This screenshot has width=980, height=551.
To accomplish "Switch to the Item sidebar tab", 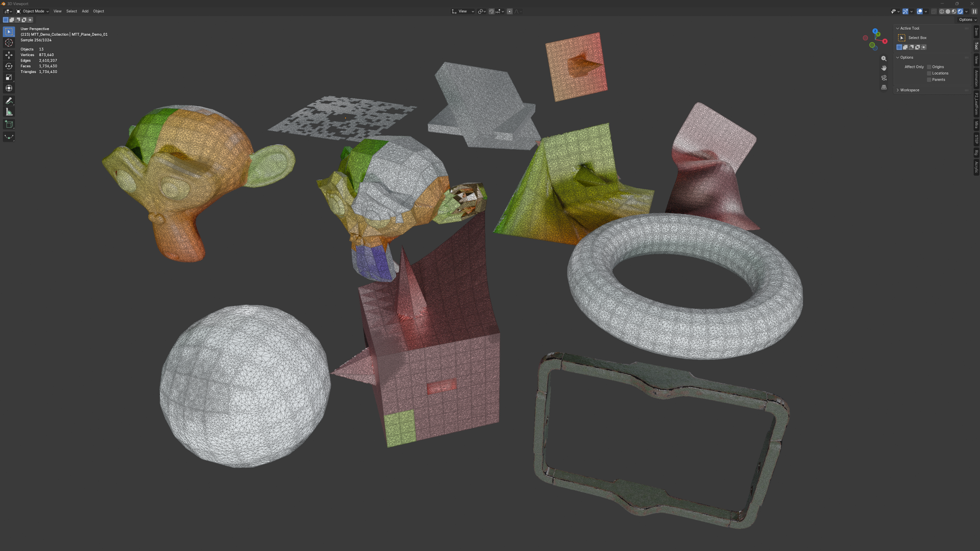I will coord(976,32).
